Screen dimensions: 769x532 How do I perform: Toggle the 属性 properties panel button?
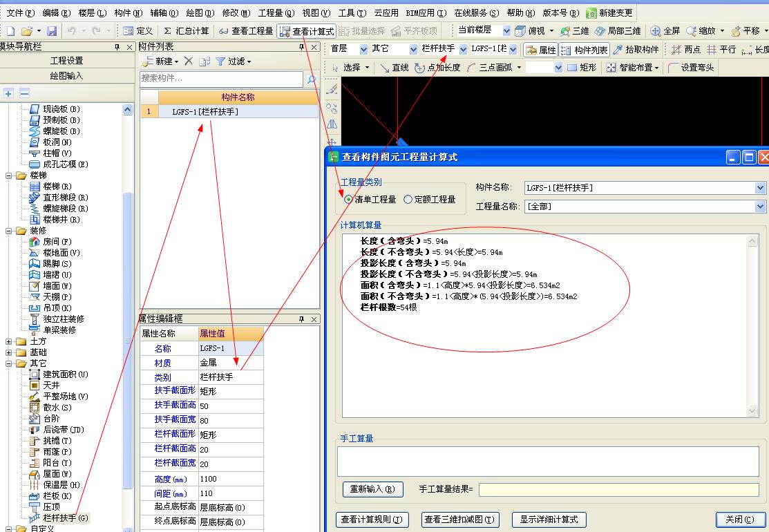540,50
